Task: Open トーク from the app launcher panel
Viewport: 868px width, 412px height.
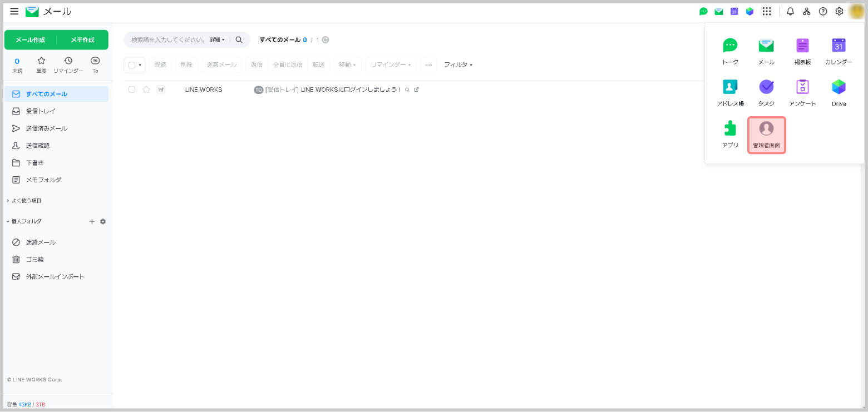Action: pyautogui.click(x=730, y=52)
